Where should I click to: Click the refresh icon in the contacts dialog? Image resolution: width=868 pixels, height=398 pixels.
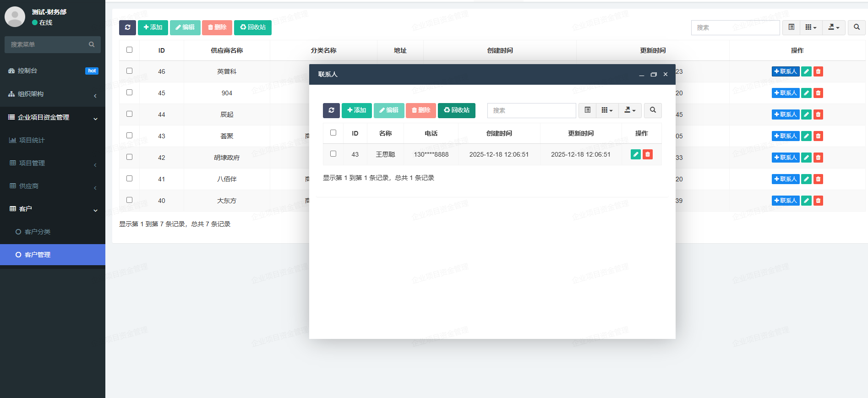point(331,110)
